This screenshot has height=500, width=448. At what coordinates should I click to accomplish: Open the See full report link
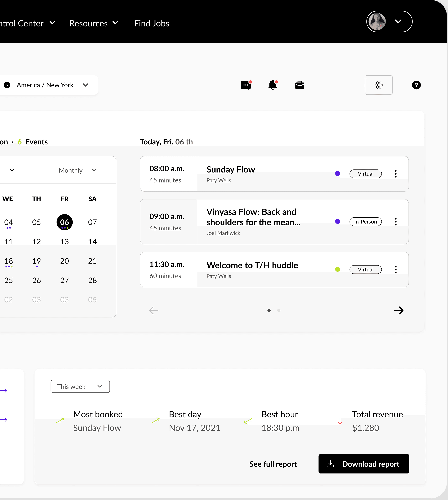pos(273,464)
